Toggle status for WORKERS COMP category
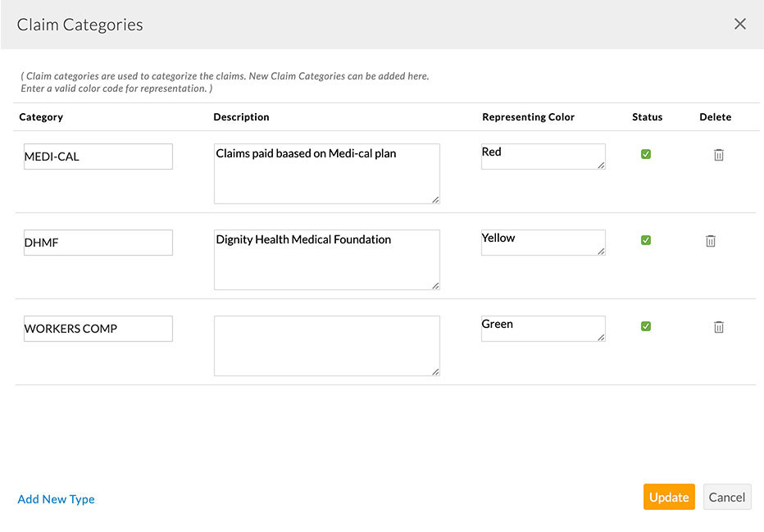 coord(646,325)
